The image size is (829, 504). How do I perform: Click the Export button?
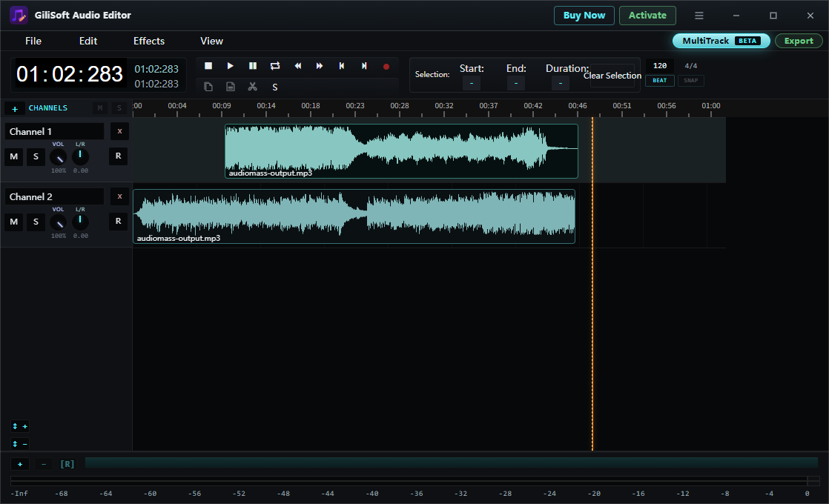pos(799,41)
